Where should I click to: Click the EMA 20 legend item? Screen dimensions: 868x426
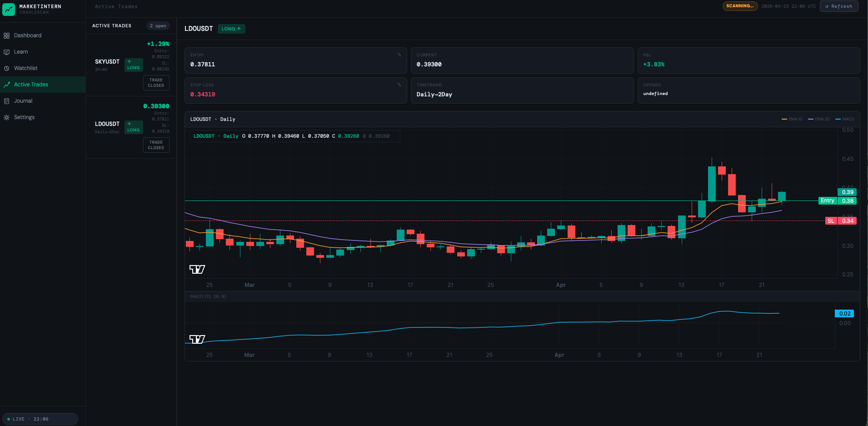tap(819, 119)
